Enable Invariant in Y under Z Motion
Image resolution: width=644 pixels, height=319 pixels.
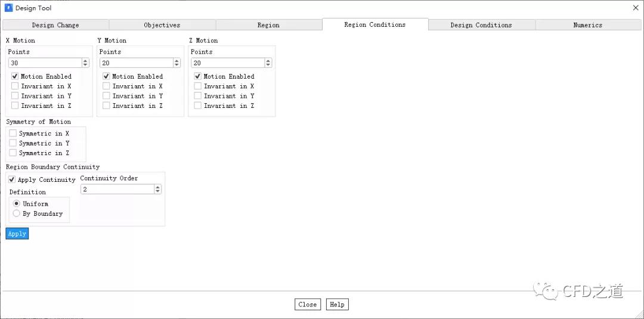(197, 96)
